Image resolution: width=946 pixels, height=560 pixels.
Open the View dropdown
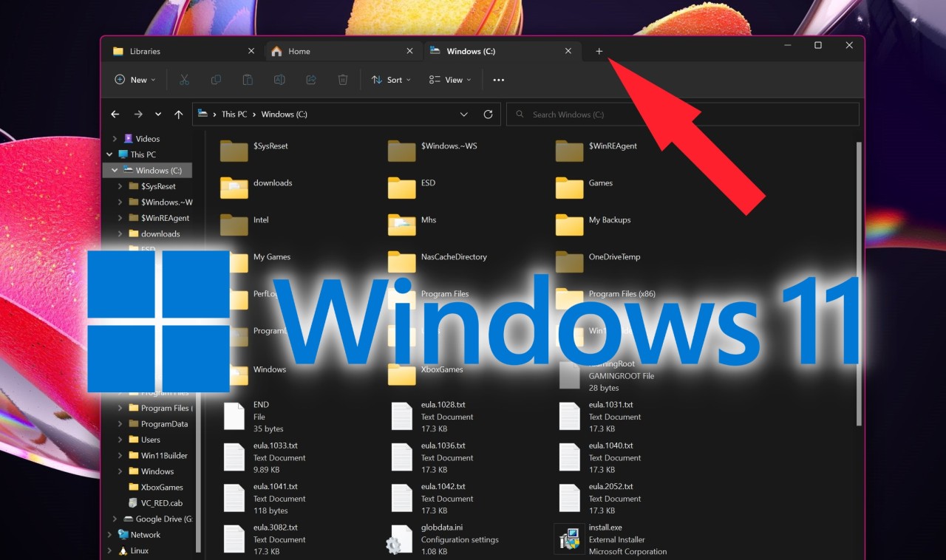click(449, 80)
